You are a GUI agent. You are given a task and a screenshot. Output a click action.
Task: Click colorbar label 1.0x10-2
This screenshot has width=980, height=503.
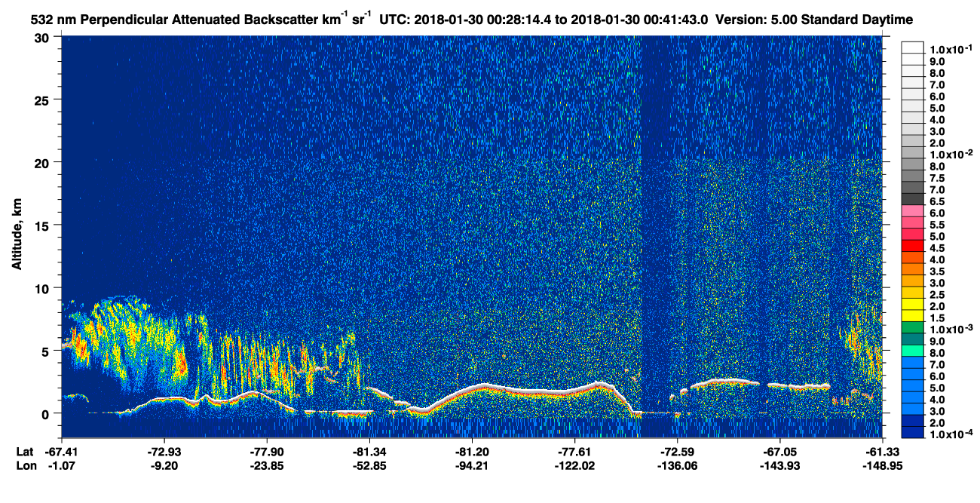click(x=951, y=155)
